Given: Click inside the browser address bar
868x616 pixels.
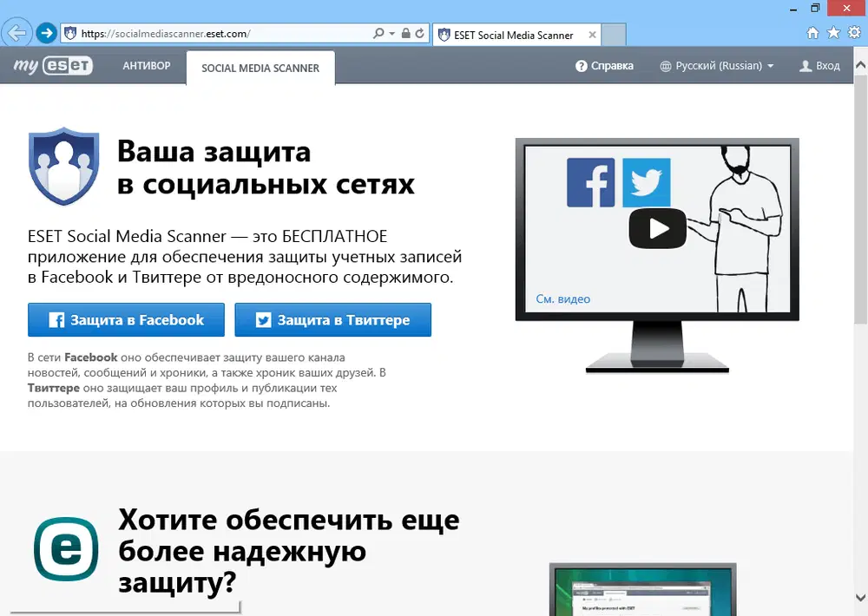Looking at the screenshot, I should tap(217, 33).
